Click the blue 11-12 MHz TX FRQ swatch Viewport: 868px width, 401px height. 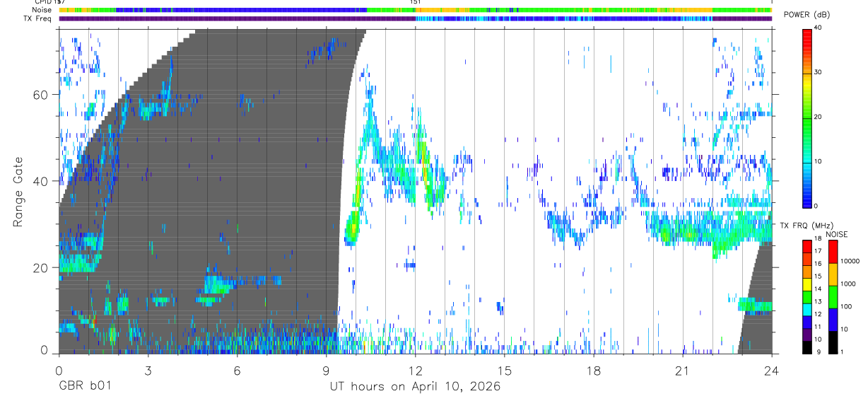click(807, 322)
